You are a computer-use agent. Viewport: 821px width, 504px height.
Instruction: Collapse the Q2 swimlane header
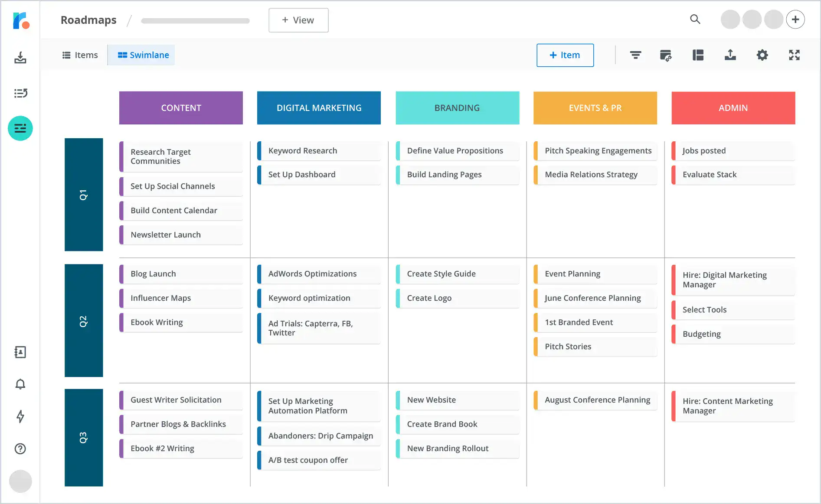84,321
